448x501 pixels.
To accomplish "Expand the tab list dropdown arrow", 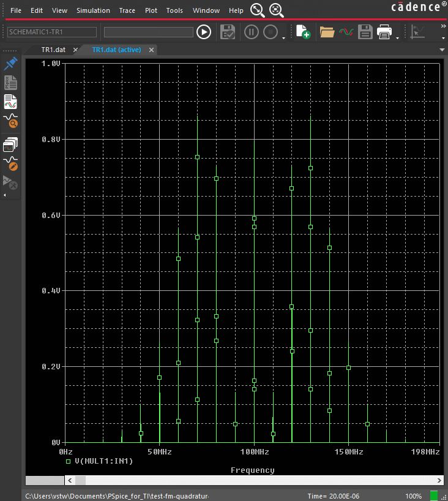I will pos(442,50).
